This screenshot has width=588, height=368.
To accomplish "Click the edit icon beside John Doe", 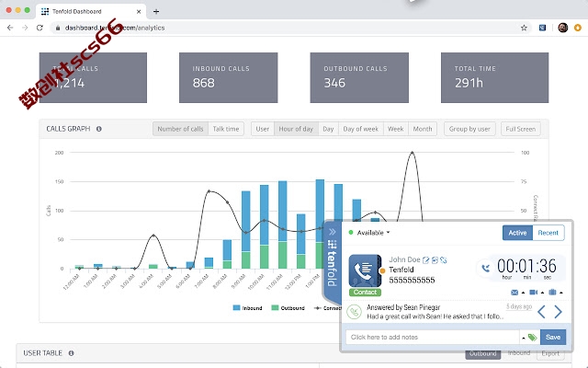I will tap(425, 259).
